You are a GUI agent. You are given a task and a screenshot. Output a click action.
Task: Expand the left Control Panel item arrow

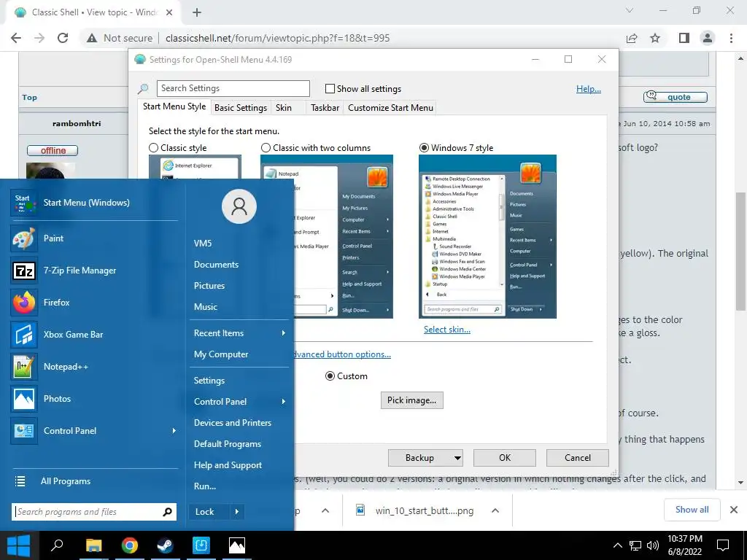(x=174, y=430)
